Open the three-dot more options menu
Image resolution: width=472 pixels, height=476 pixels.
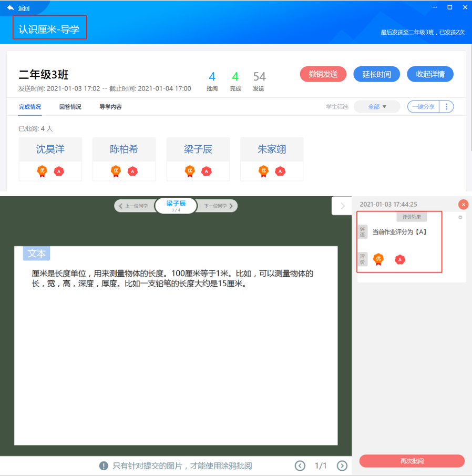[x=446, y=107]
